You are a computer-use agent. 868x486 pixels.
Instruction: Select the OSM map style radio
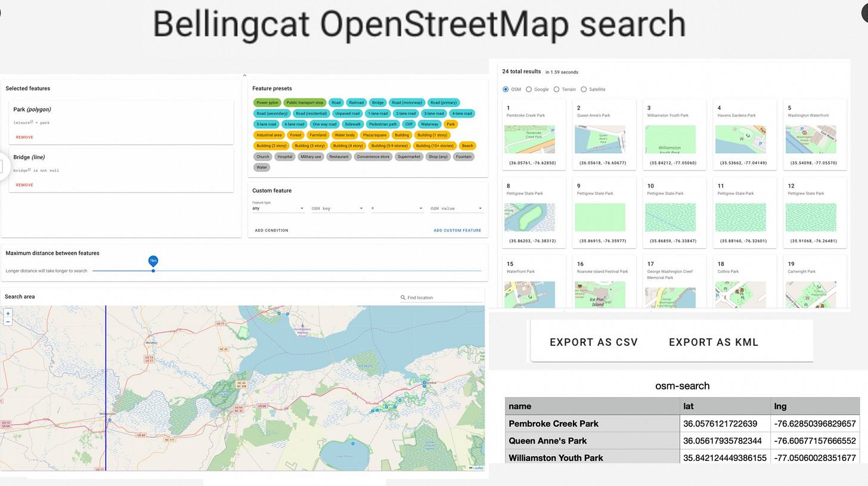(506, 89)
